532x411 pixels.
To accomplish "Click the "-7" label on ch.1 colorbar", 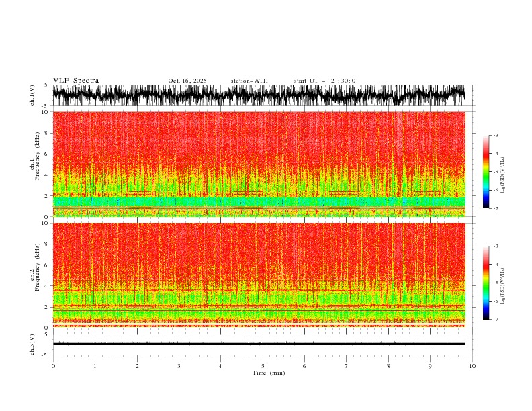I will (x=495, y=209).
